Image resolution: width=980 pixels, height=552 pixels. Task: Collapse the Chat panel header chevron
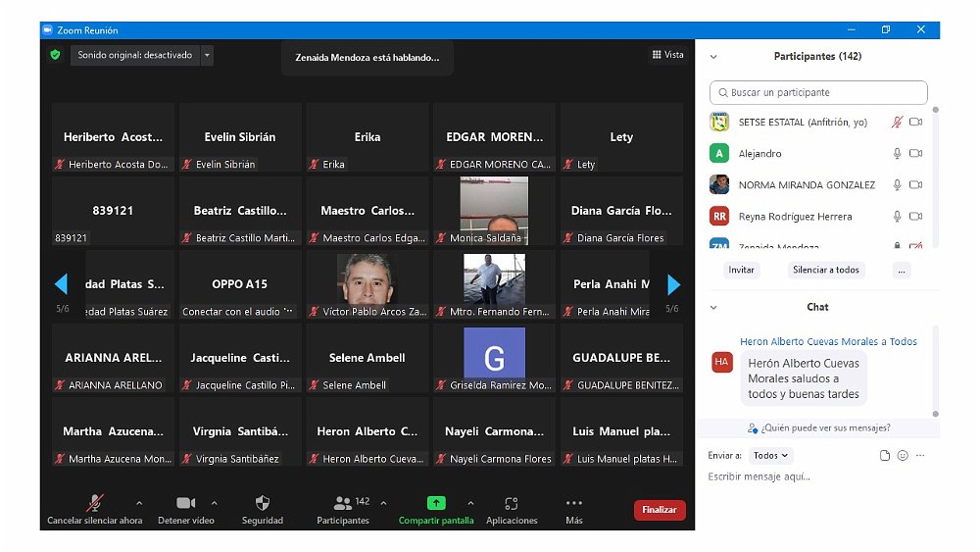pyautogui.click(x=713, y=307)
